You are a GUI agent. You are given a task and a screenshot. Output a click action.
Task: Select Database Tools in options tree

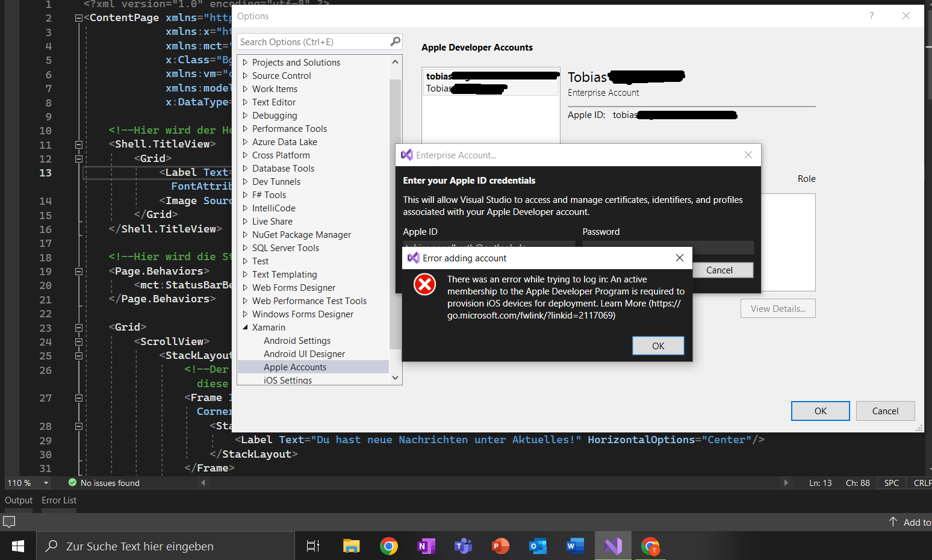pos(283,169)
